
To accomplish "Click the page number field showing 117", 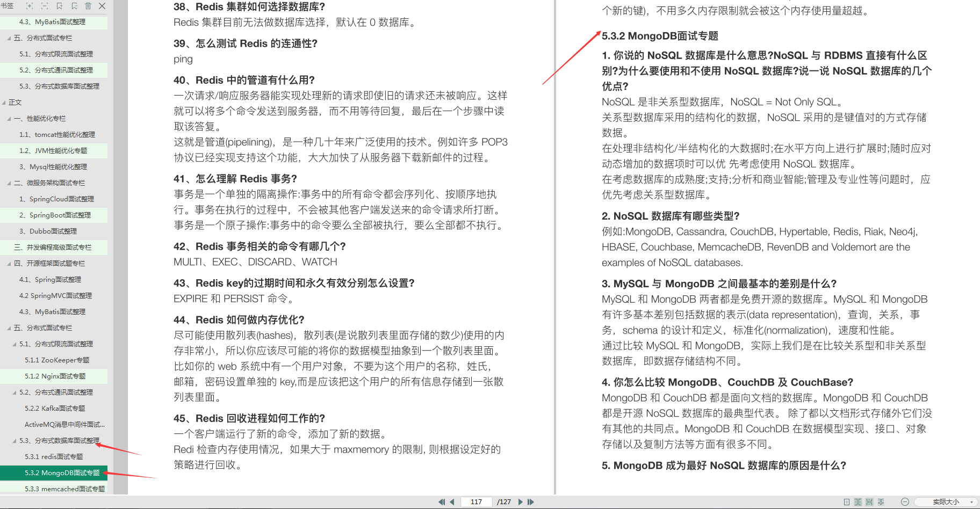I will tap(476, 502).
